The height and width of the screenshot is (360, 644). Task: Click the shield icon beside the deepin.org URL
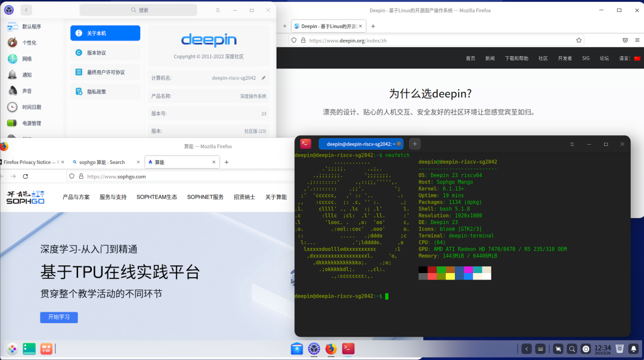click(293, 40)
